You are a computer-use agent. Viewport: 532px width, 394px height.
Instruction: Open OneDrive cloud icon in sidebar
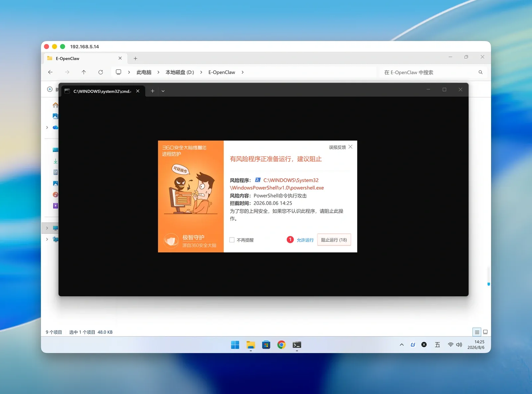(56, 127)
